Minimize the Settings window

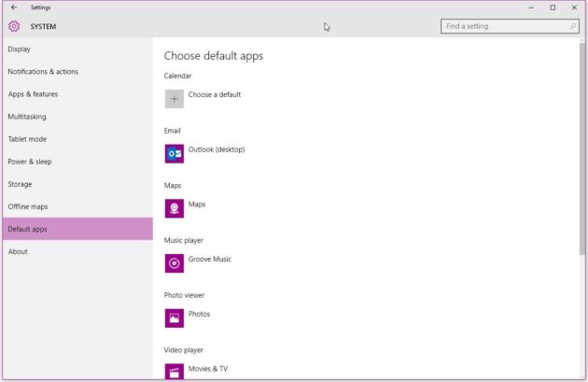coord(531,7)
